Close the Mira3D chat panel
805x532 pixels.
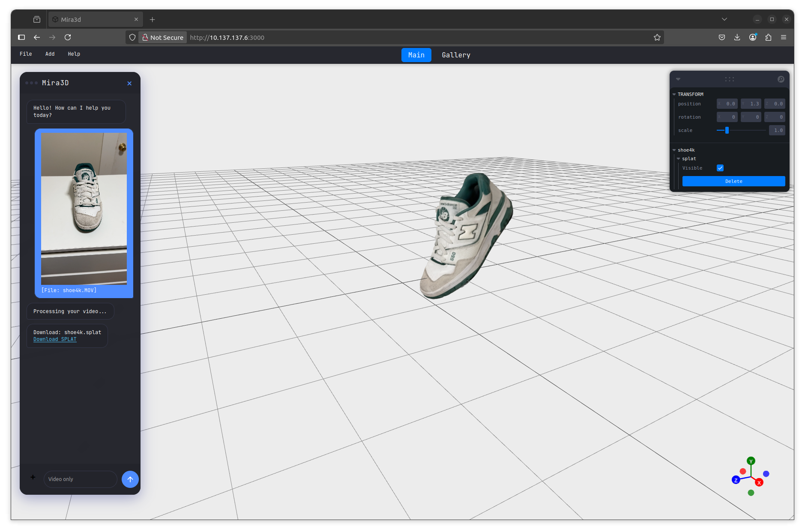click(x=129, y=83)
